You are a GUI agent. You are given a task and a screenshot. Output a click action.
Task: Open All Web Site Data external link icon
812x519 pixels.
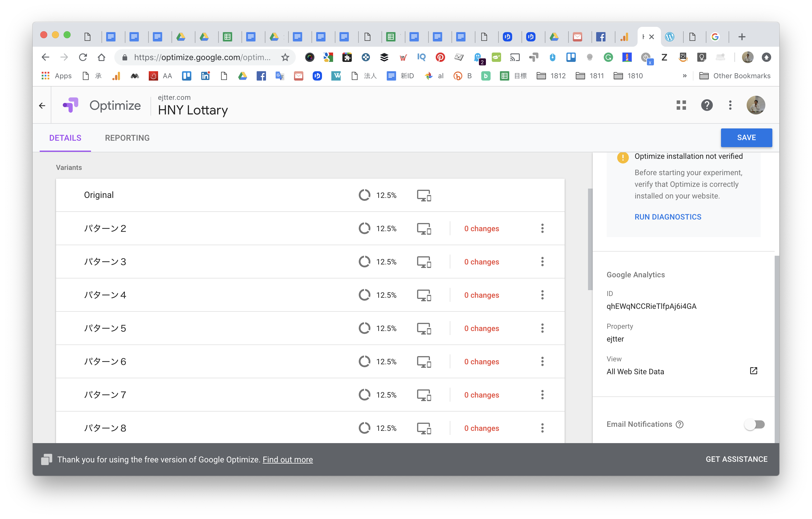pyautogui.click(x=753, y=371)
